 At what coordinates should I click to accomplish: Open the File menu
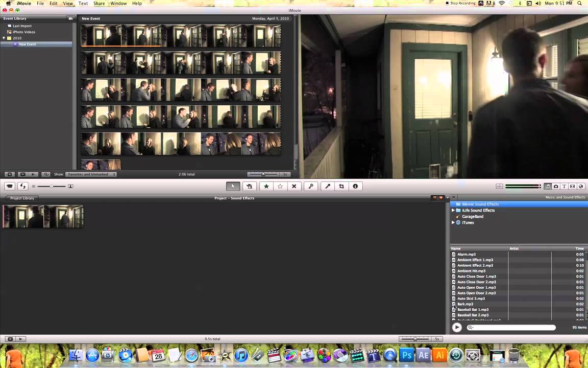[40, 4]
